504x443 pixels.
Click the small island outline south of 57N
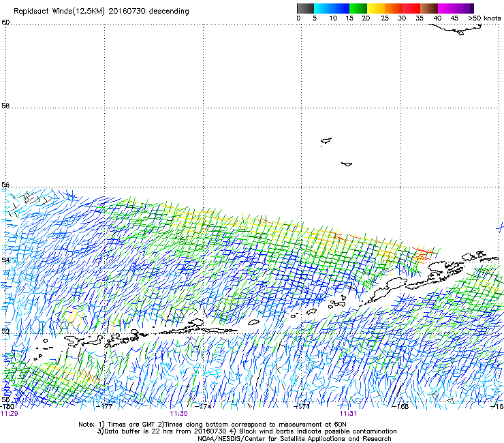[347, 164]
